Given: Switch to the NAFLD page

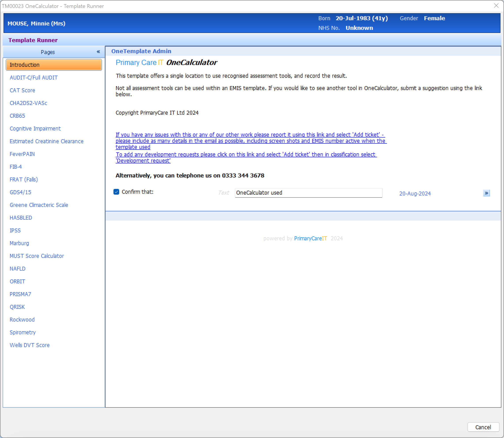Looking at the screenshot, I should [17, 269].
